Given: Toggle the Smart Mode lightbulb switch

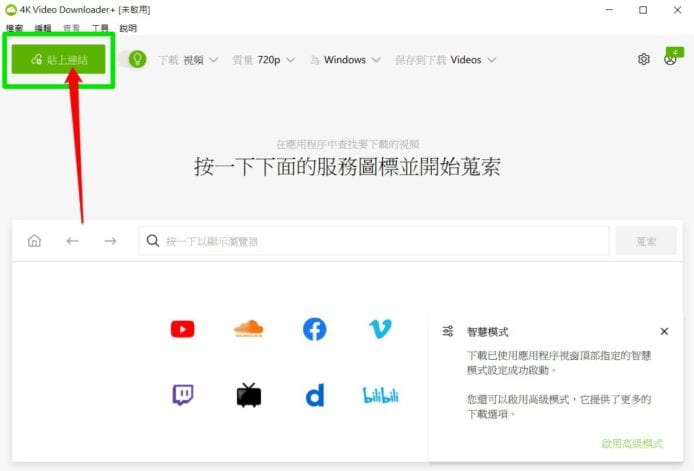Looking at the screenshot, I should pyautogui.click(x=132, y=59).
